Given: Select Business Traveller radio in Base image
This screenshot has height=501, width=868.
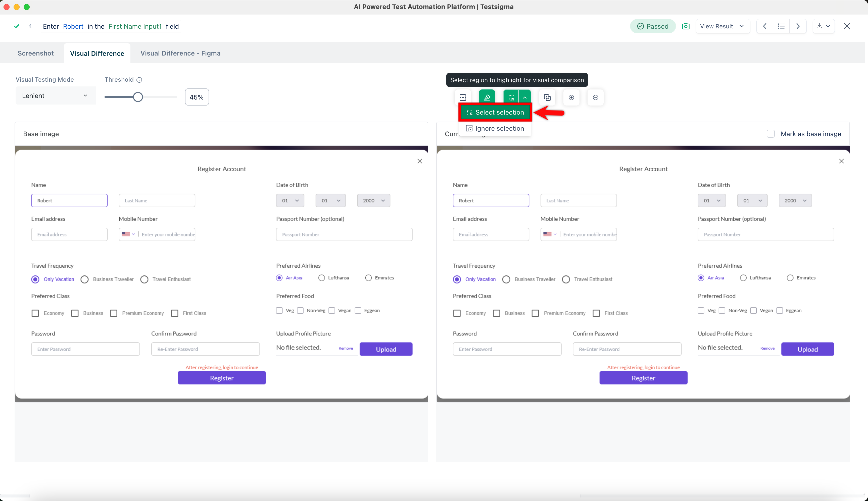Looking at the screenshot, I should coord(85,279).
